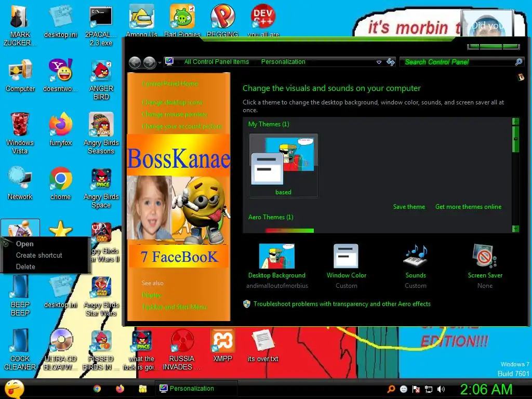Open the Display link under See also
532x399 pixels.
click(152, 295)
